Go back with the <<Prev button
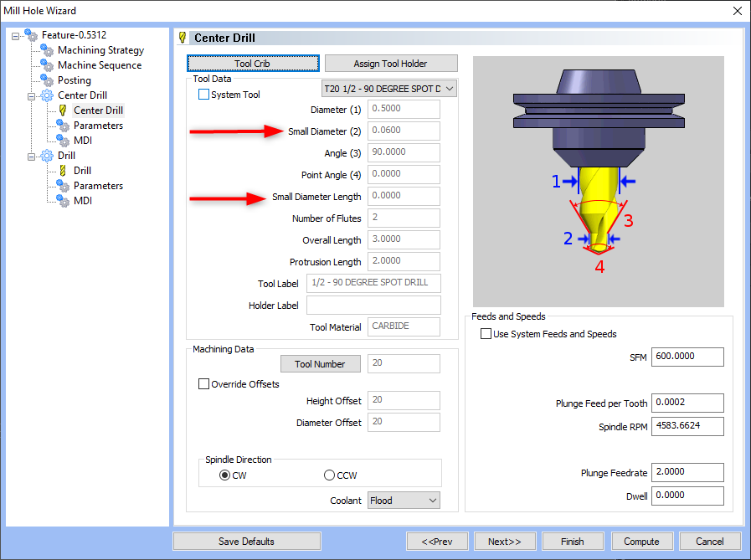The height and width of the screenshot is (560, 751). click(x=437, y=542)
